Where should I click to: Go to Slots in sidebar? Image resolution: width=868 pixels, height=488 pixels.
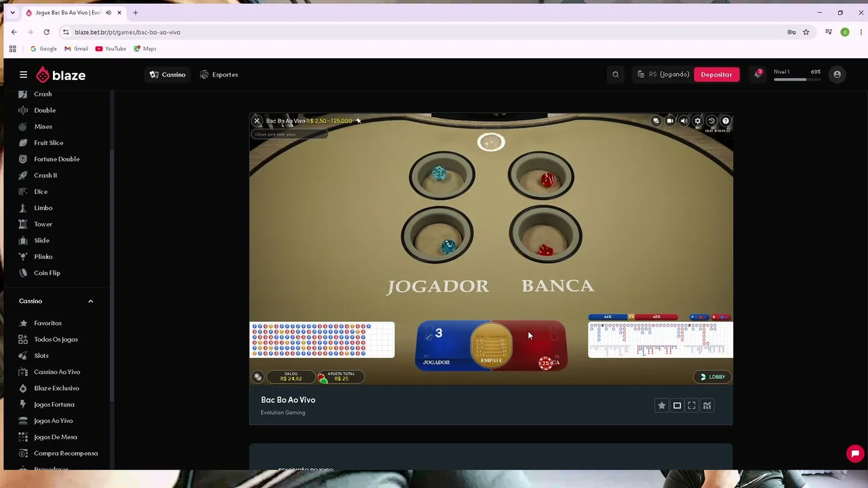pos(41,356)
